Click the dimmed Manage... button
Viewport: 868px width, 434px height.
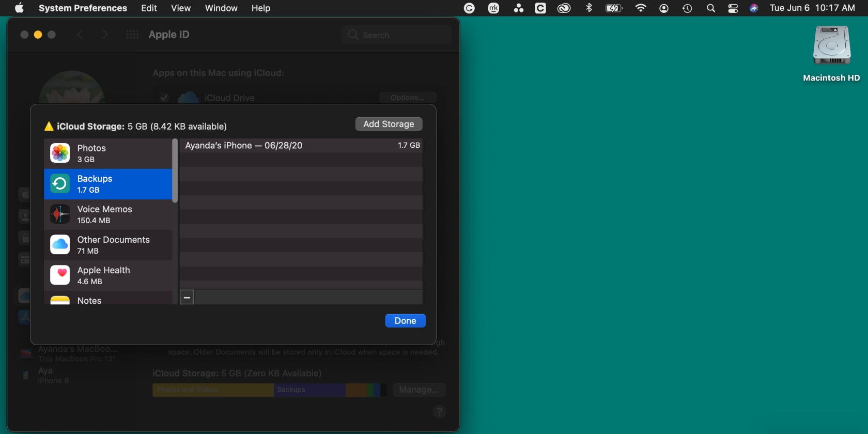click(x=419, y=390)
